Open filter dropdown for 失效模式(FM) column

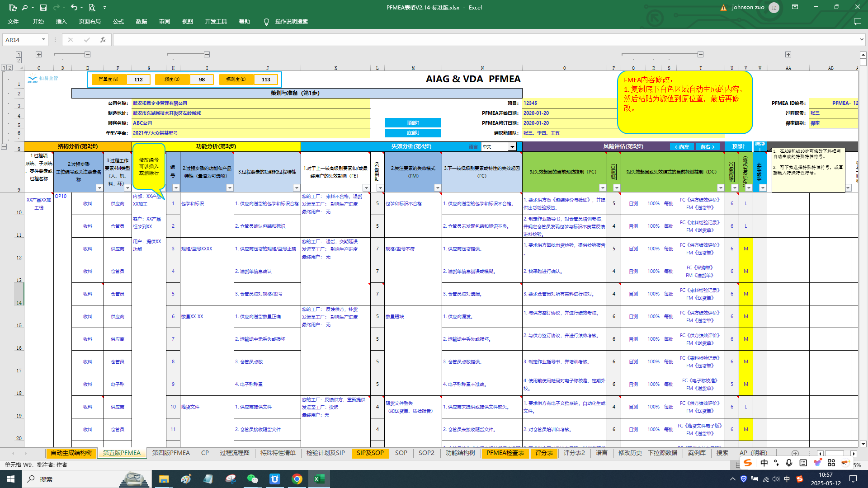(438, 188)
